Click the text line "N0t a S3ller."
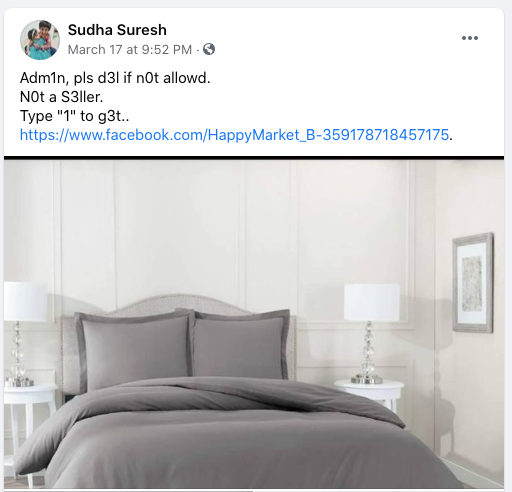The width and height of the screenshot is (512, 492). tap(62, 97)
